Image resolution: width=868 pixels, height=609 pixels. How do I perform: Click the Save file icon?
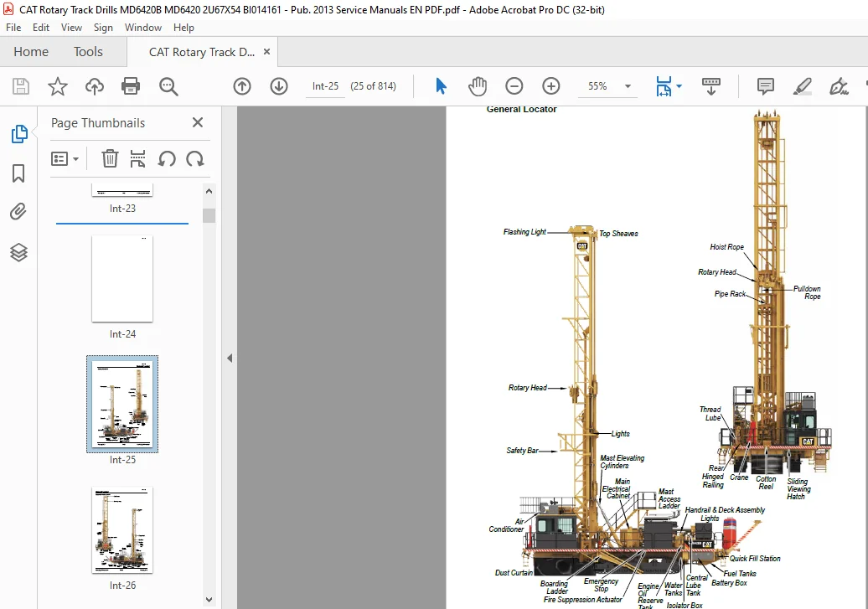(21, 86)
